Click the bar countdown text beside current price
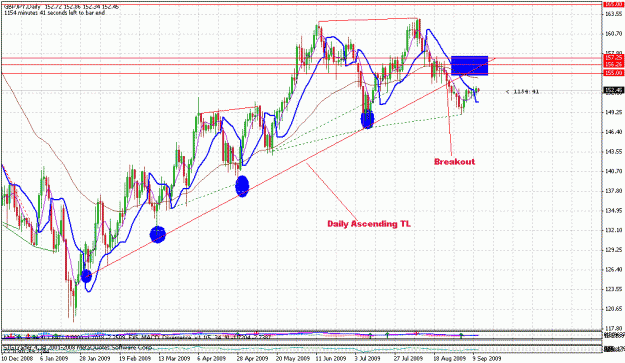The image size is (625, 363). click(x=523, y=92)
